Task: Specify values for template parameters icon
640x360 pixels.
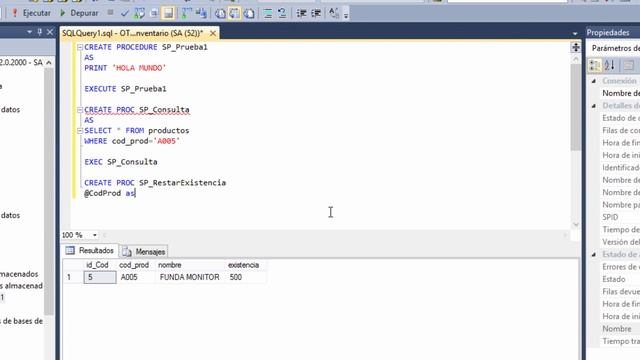Action: click(334, 13)
